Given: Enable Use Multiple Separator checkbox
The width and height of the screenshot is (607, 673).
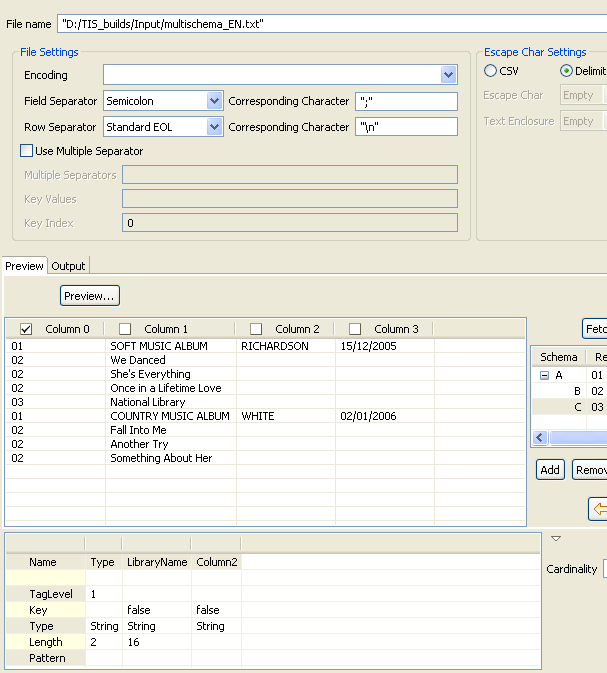Looking at the screenshot, I should pos(27,151).
